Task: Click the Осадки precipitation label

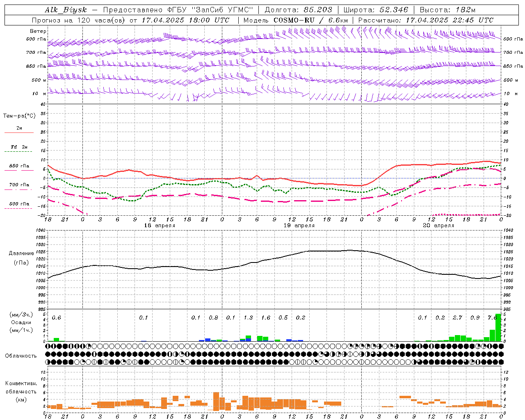Action: 21,322
